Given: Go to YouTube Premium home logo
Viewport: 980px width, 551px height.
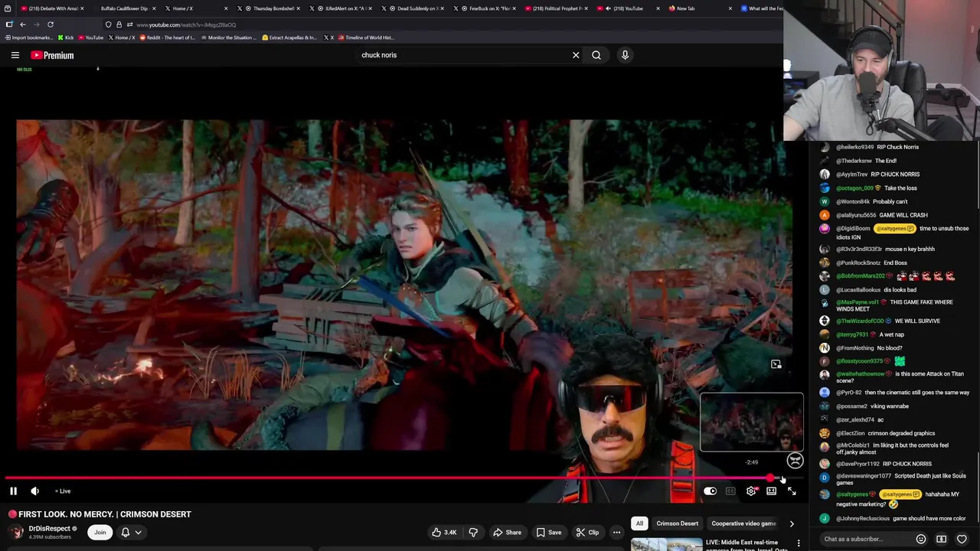Looking at the screenshot, I should tap(52, 55).
